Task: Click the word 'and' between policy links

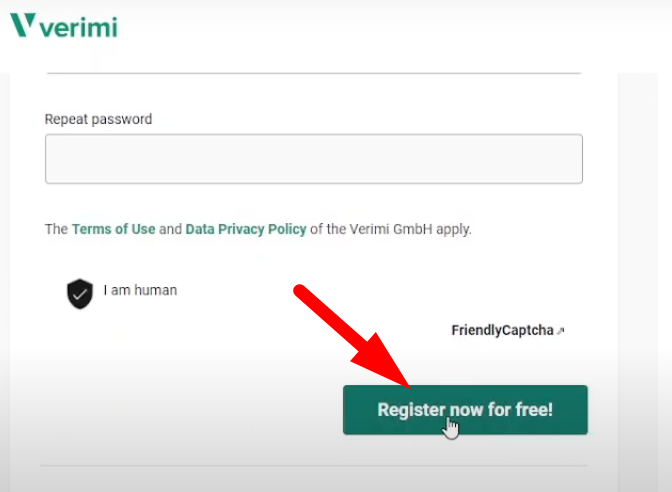Action: [x=170, y=229]
